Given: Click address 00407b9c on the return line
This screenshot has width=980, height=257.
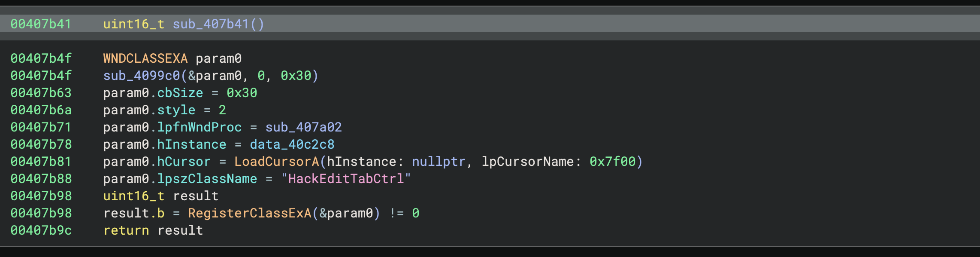Looking at the screenshot, I should [x=41, y=230].
